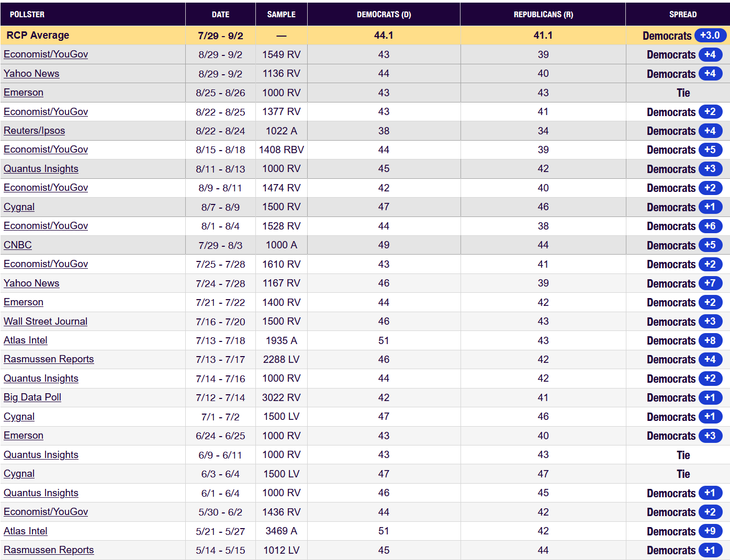Image resolution: width=730 pixels, height=560 pixels.
Task: Click the sample size cell 1167 RV
Action: pyautogui.click(x=282, y=283)
